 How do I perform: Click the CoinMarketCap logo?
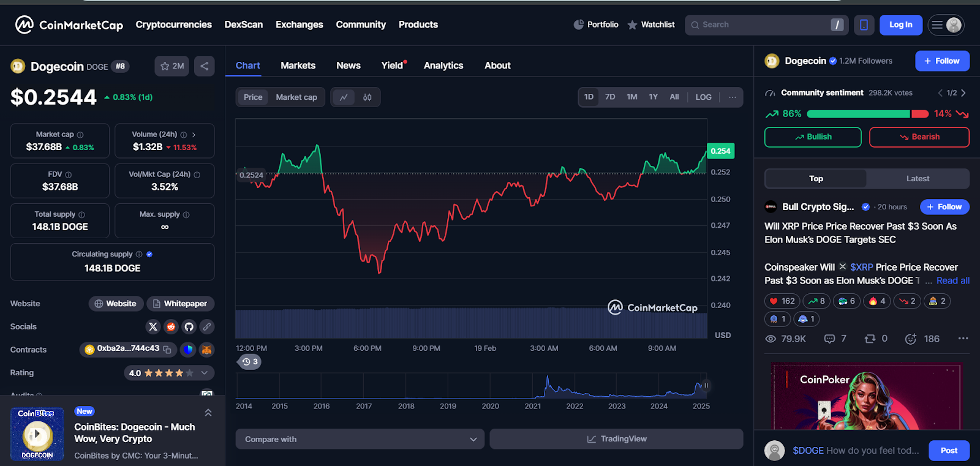pos(69,24)
